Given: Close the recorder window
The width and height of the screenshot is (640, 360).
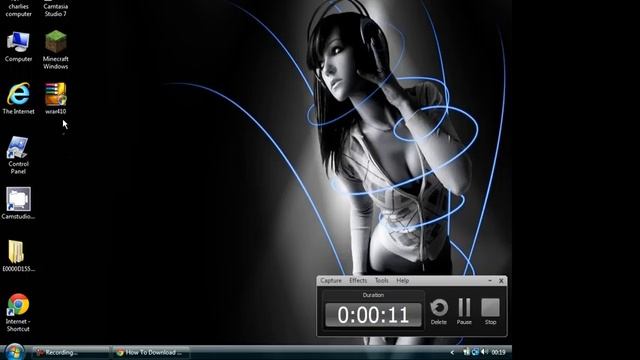Looking at the screenshot, I should [501, 281].
